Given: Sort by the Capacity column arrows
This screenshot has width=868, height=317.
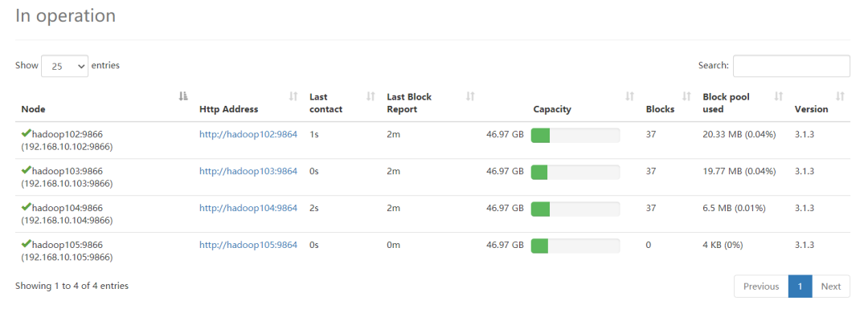Looking at the screenshot, I should (629, 97).
